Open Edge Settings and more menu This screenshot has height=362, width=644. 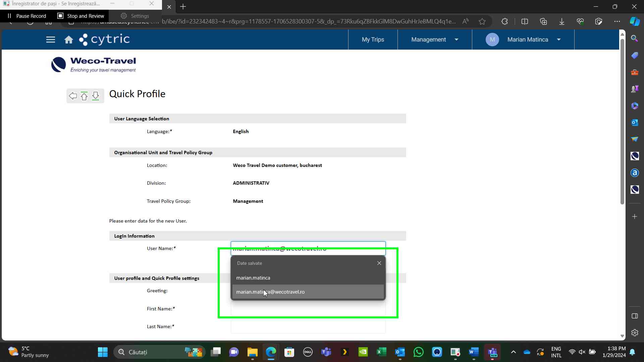pos(617,21)
